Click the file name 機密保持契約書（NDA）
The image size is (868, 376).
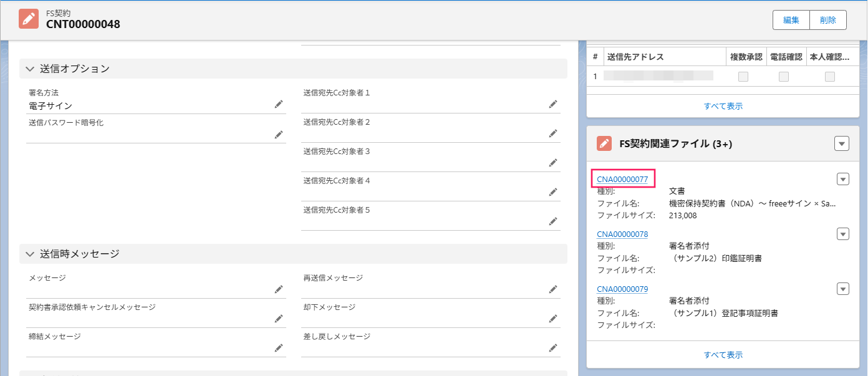(752, 203)
